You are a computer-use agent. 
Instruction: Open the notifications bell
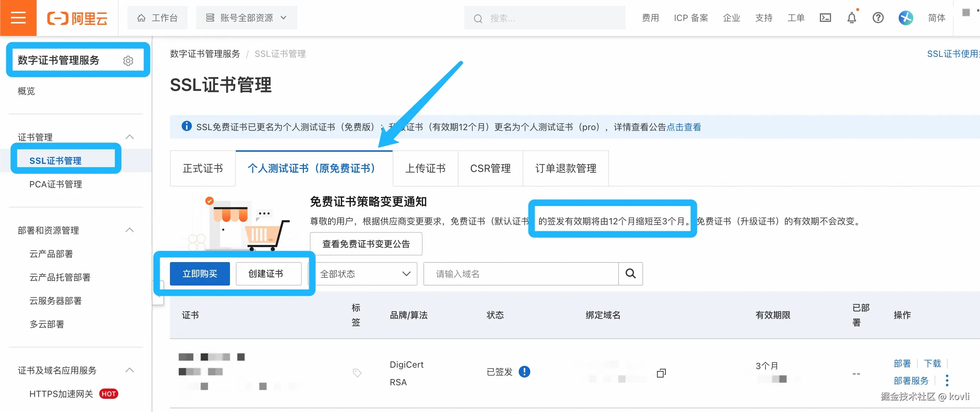[x=851, y=18]
